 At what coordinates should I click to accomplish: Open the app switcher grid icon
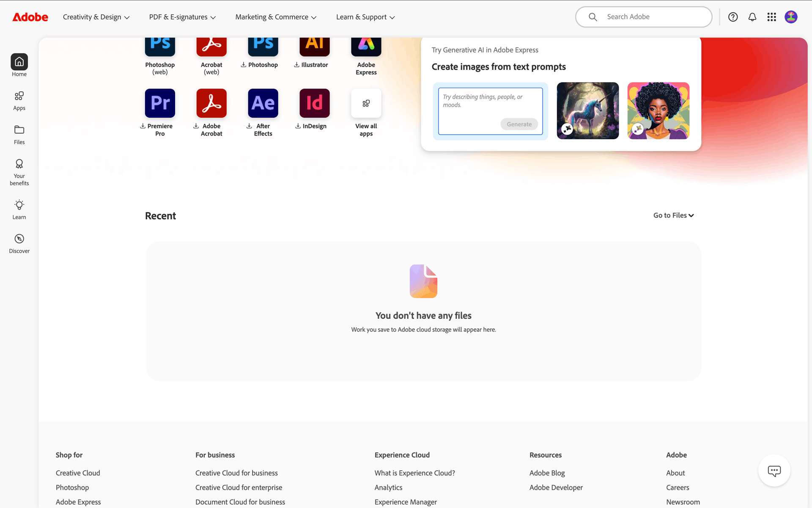click(772, 17)
